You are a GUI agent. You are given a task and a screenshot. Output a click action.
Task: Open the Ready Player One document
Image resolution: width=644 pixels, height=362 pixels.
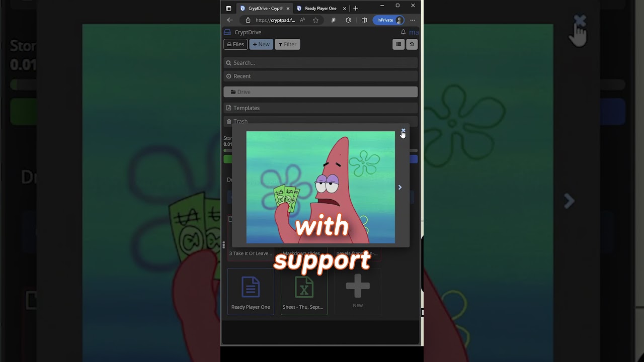click(x=251, y=292)
